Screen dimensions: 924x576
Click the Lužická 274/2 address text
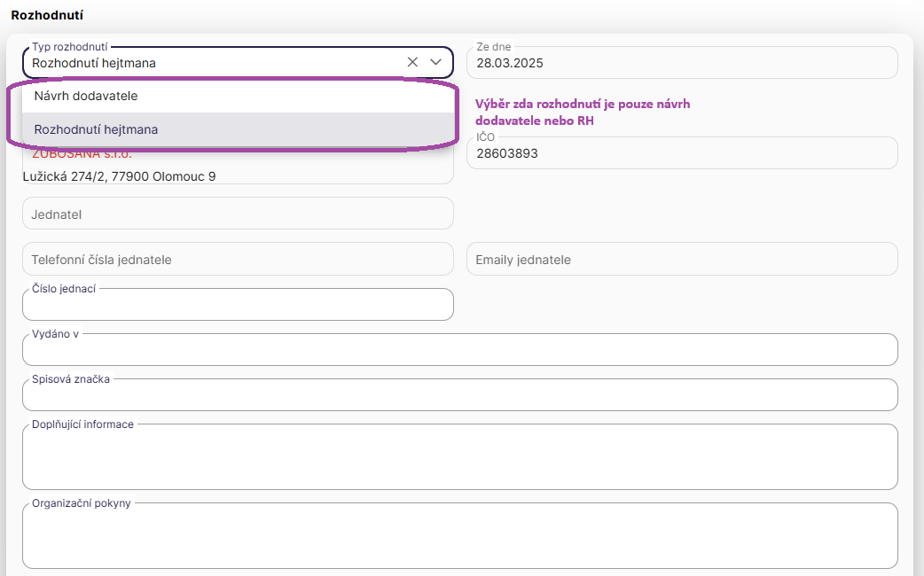point(119,175)
